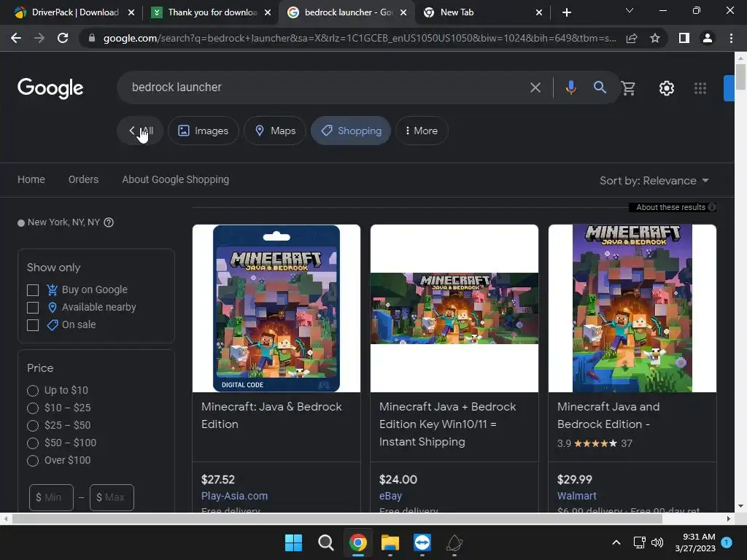
Task: Open Minecraft Digital Code product image
Action: coord(276,308)
